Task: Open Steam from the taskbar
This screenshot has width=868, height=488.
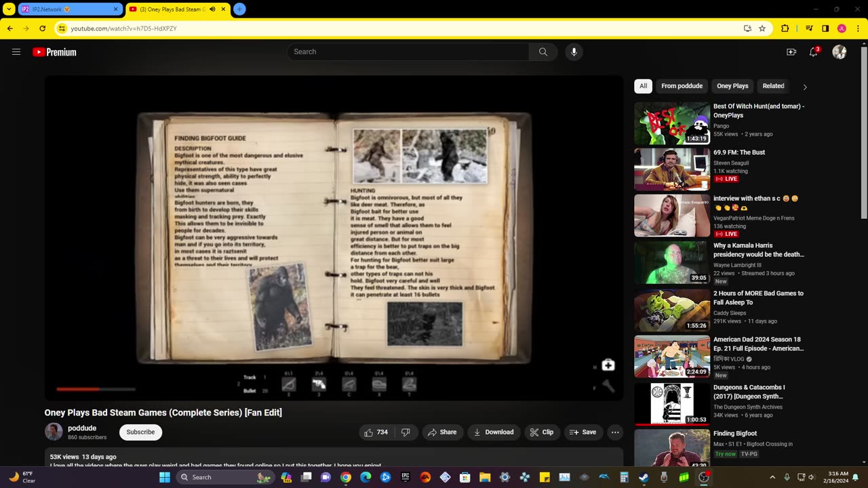Action: (x=644, y=477)
